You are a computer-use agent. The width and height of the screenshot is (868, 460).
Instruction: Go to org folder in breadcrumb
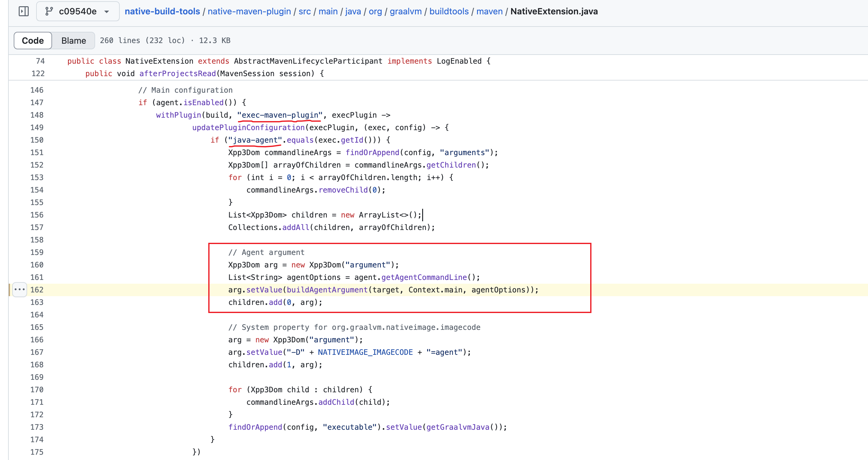click(375, 11)
